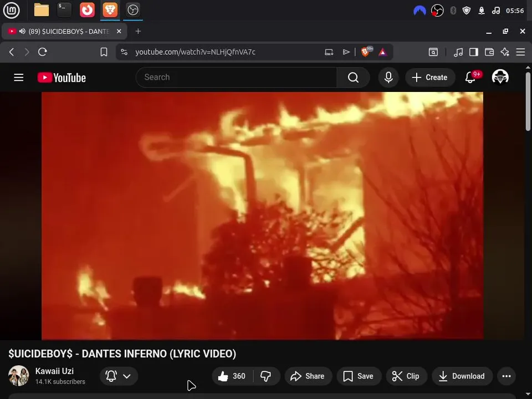This screenshot has width=532, height=399.
Task: Launch the Files manager from panel
Action: click(42, 10)
